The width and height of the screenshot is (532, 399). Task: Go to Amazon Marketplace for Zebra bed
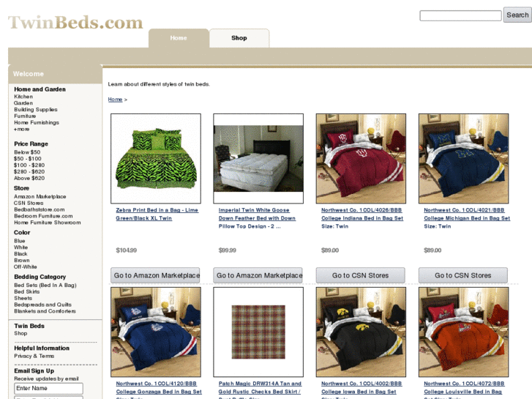156,275
